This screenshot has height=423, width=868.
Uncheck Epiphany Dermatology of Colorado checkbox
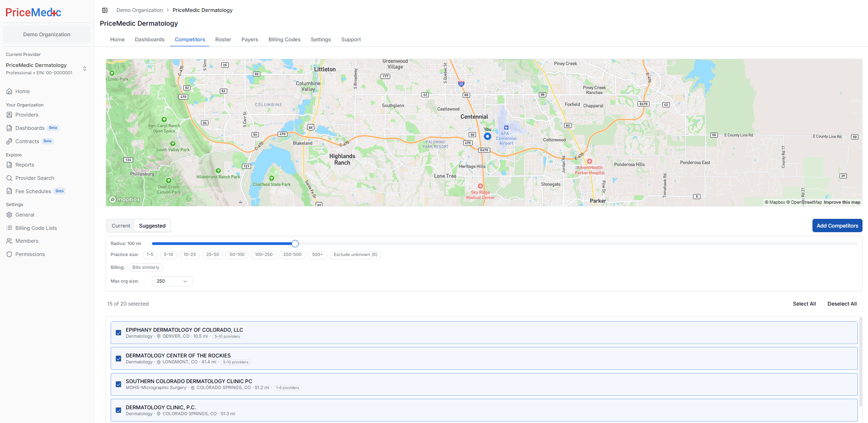tap(118, 333)
